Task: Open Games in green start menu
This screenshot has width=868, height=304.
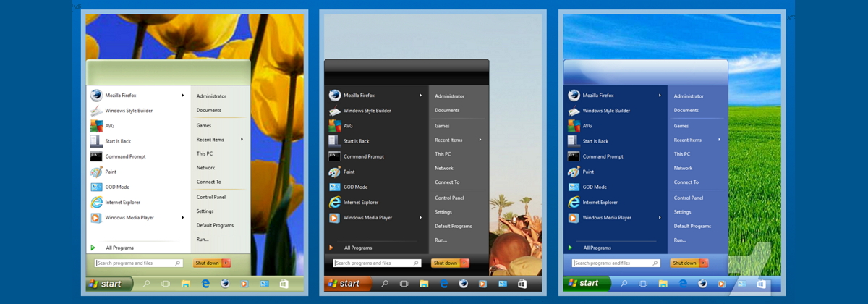Action: click(204, 125)
